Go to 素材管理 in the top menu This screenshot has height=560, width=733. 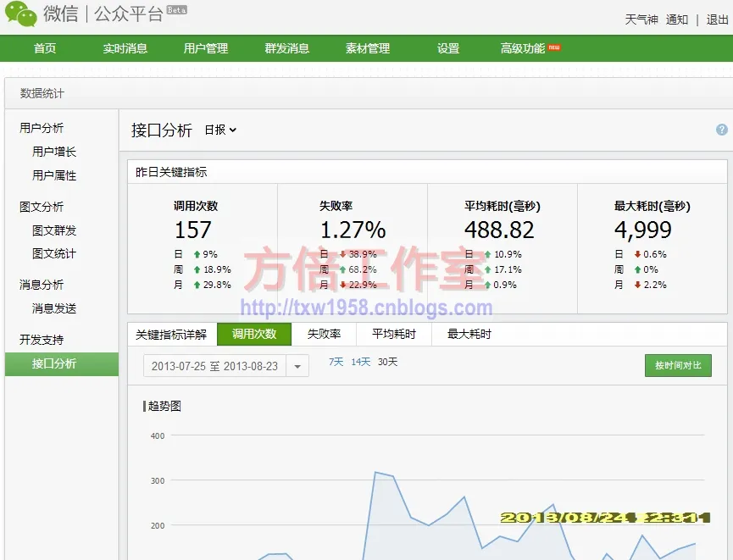368,48
